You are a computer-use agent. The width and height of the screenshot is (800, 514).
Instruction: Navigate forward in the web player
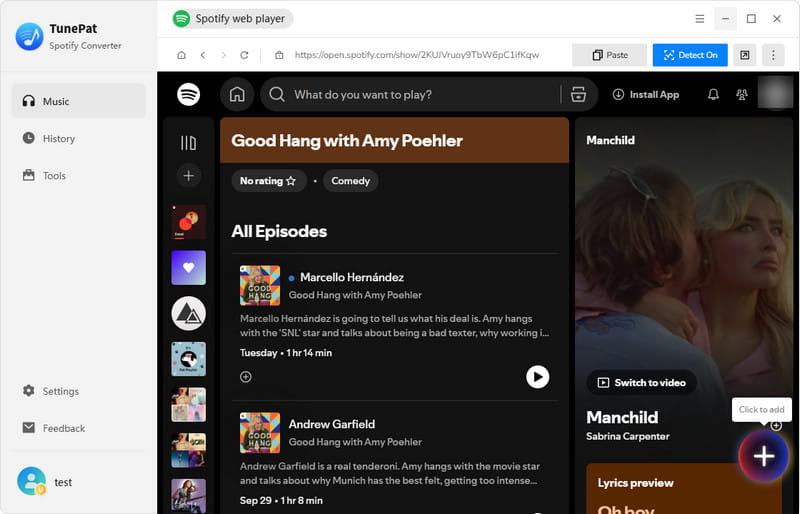223,55
